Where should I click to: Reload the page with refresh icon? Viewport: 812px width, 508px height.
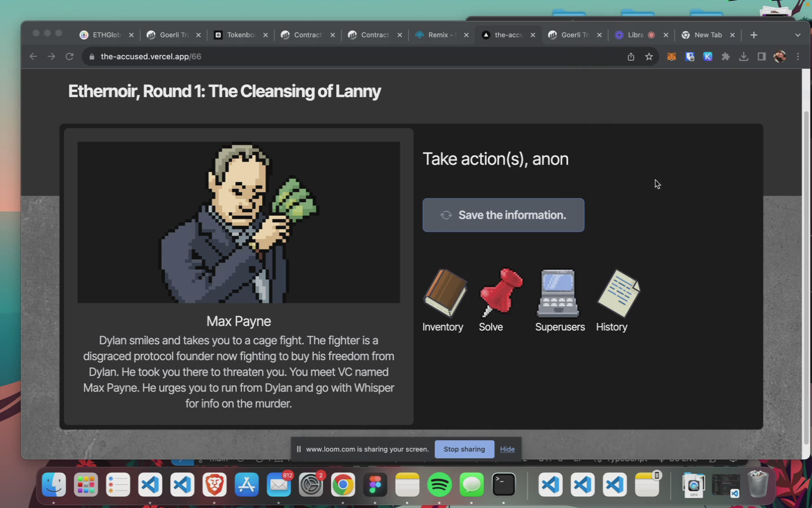click(69, 56)
